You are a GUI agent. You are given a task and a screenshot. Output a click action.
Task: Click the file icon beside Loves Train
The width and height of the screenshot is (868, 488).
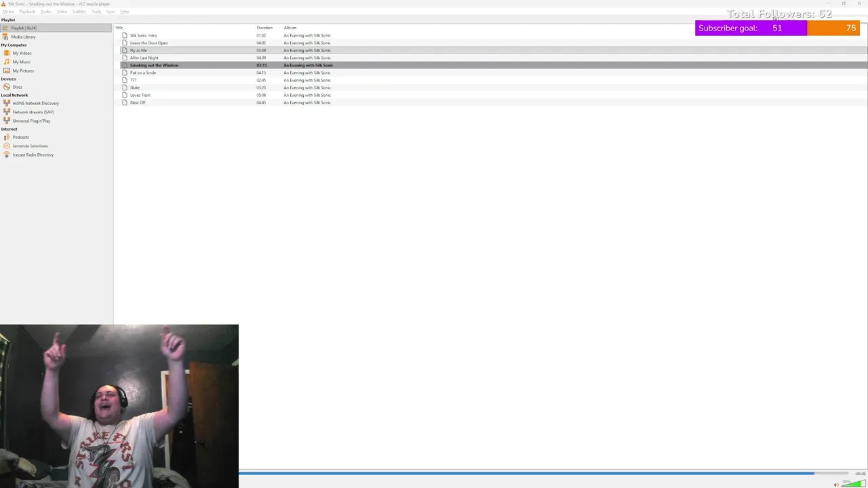(x=125, y=95)
